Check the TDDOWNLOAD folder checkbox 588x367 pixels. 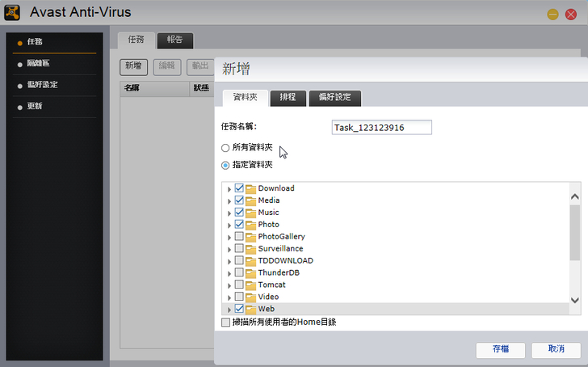[239, 260]
